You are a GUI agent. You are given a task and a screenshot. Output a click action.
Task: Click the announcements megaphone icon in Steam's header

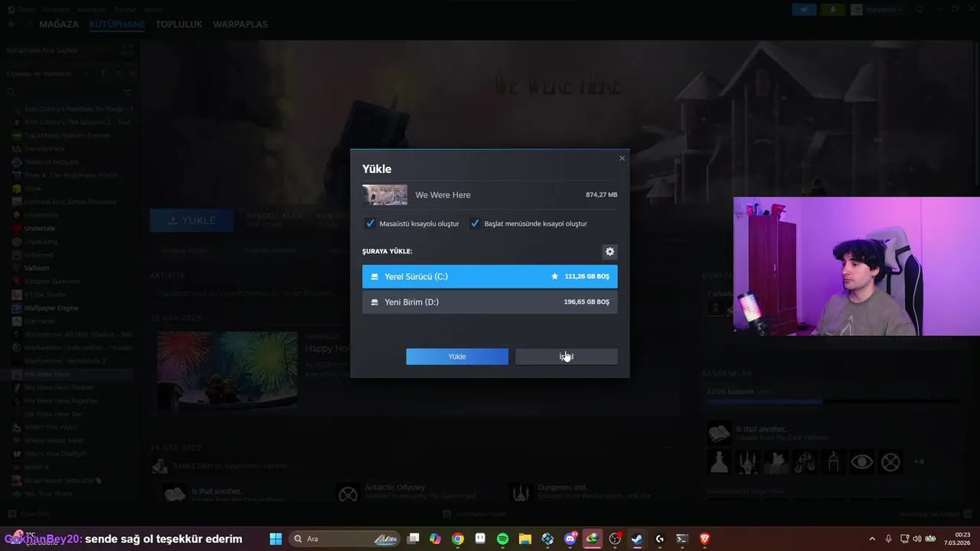click(x=805, y=9)
